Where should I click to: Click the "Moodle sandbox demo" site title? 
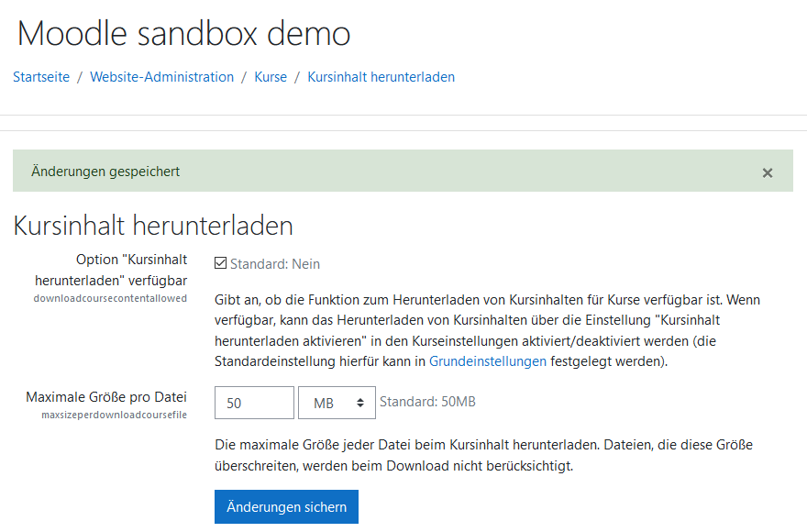point(183,34)
